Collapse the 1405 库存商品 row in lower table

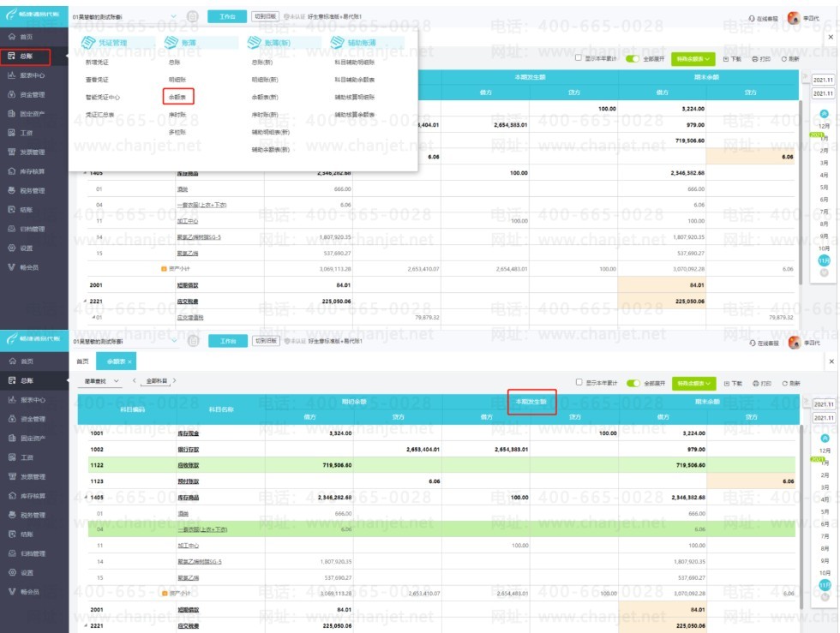coord(86,498)
